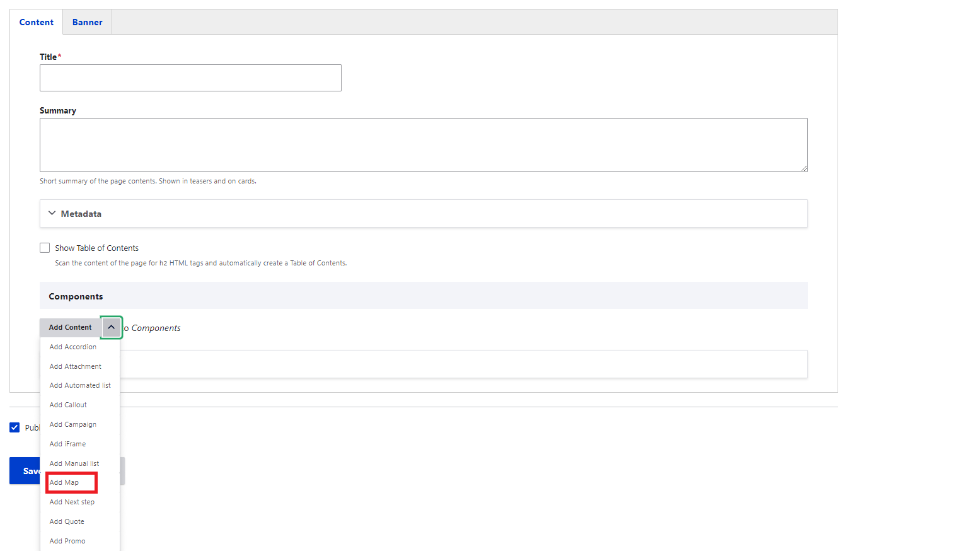Collapse the Add Content dropdown arrow
The image size is (980, 551).
(x=111, y=327)
